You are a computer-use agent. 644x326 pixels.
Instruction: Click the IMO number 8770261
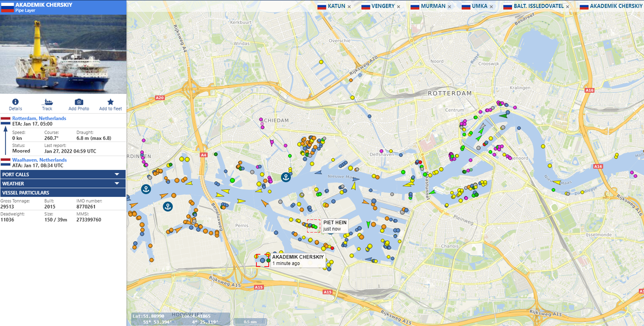point(86,206)
